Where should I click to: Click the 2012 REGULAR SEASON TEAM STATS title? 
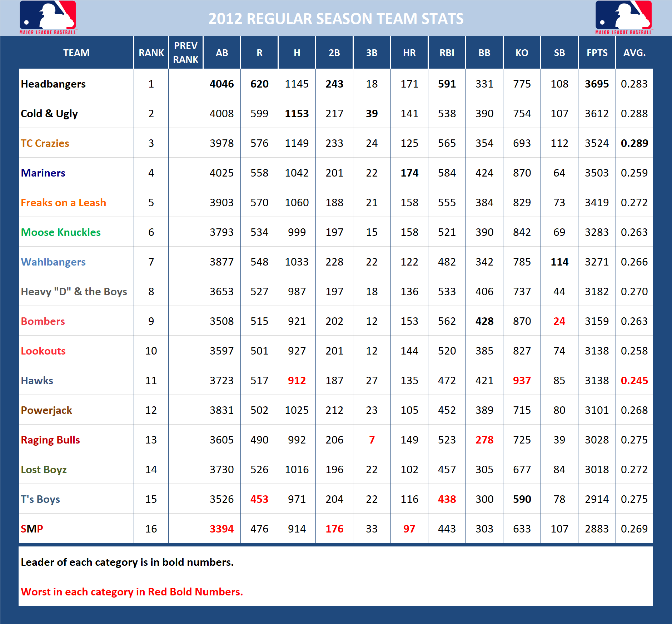[x=336, y=19]
